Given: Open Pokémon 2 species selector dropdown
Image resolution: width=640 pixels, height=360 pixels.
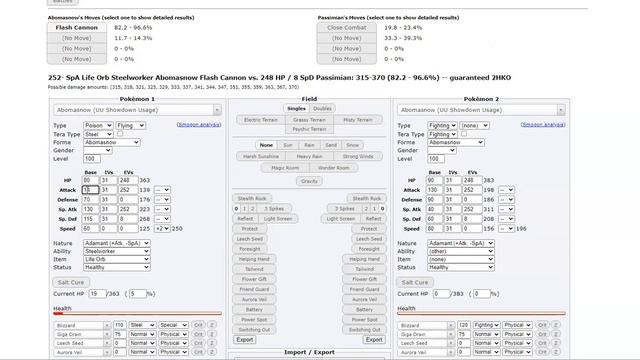Looking at the screenshot, I should (x=481, y=110).
